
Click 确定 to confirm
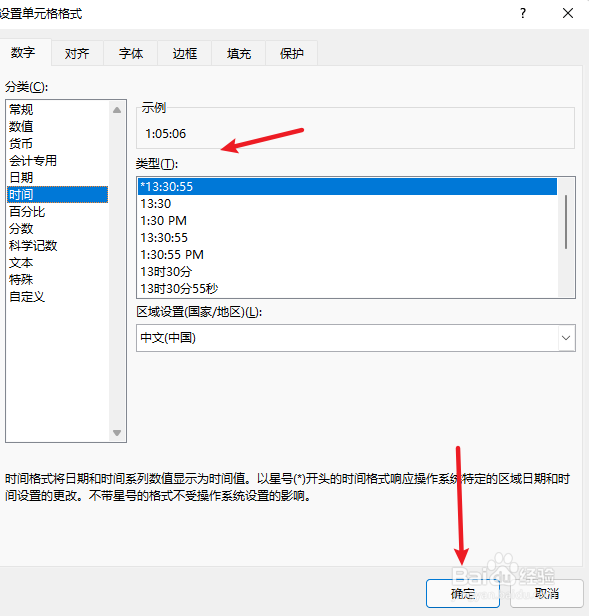[463, 593]
